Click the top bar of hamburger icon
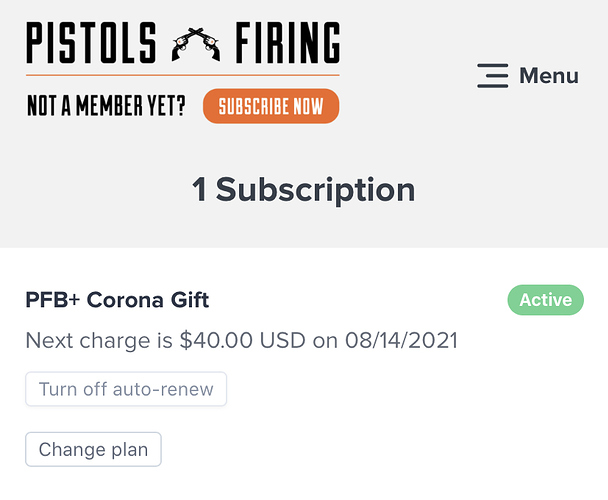Image resolution: width=608 pixels, height=500 pixels. 492,65
